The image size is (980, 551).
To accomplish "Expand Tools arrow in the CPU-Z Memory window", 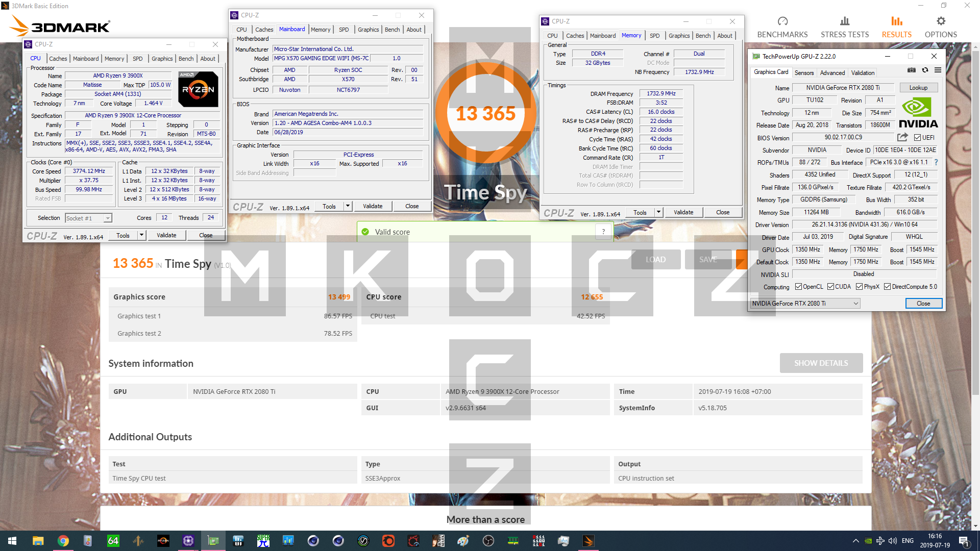I will pos(658,212).
